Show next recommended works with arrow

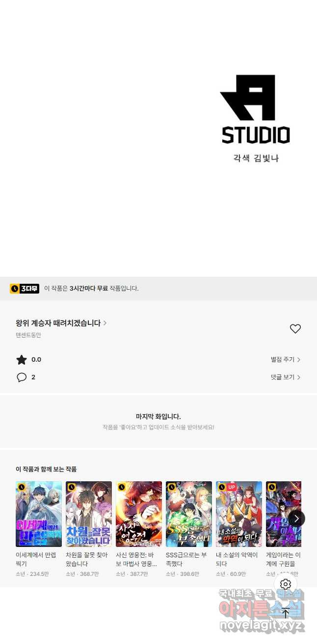pyautogui.click(x=296, y=519)
